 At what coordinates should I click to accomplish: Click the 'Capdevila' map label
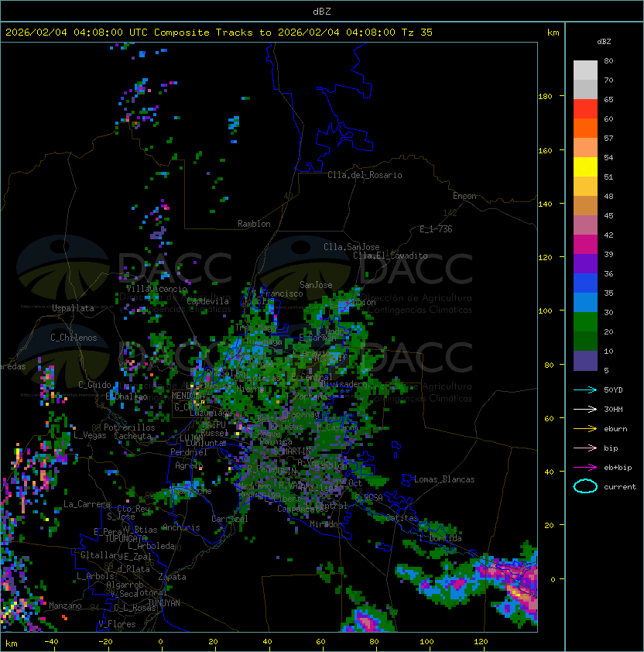(208, 301)
